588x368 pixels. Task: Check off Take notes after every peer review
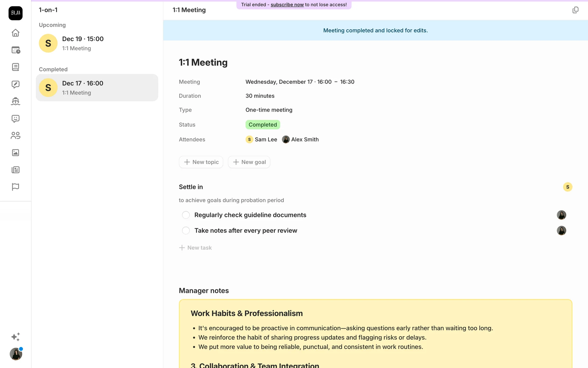[186, 231]
